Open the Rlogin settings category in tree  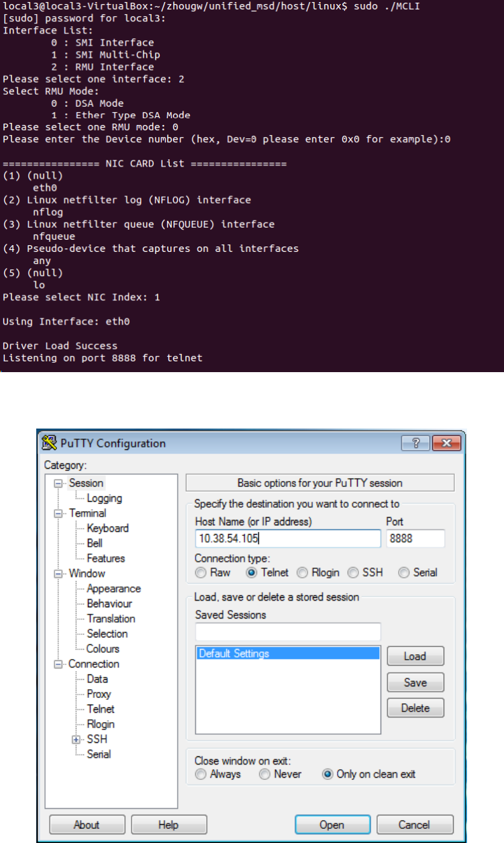[x=101, y=725]
